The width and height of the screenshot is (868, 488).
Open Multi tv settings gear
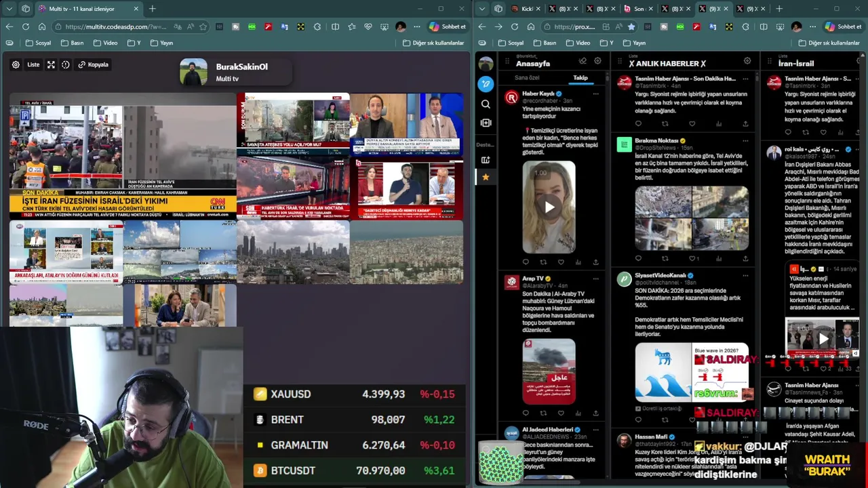point(16,64)
